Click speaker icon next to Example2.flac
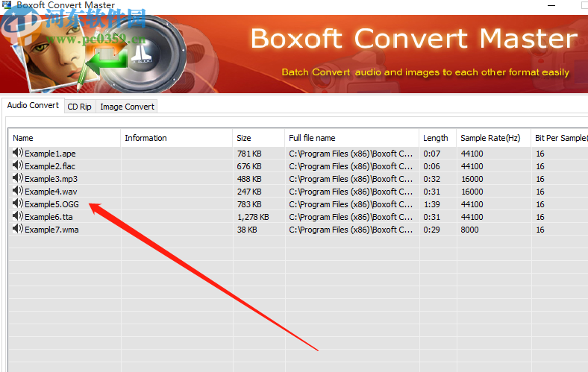The height and width of the screenshot is (372, 588). tap(18, 165)
